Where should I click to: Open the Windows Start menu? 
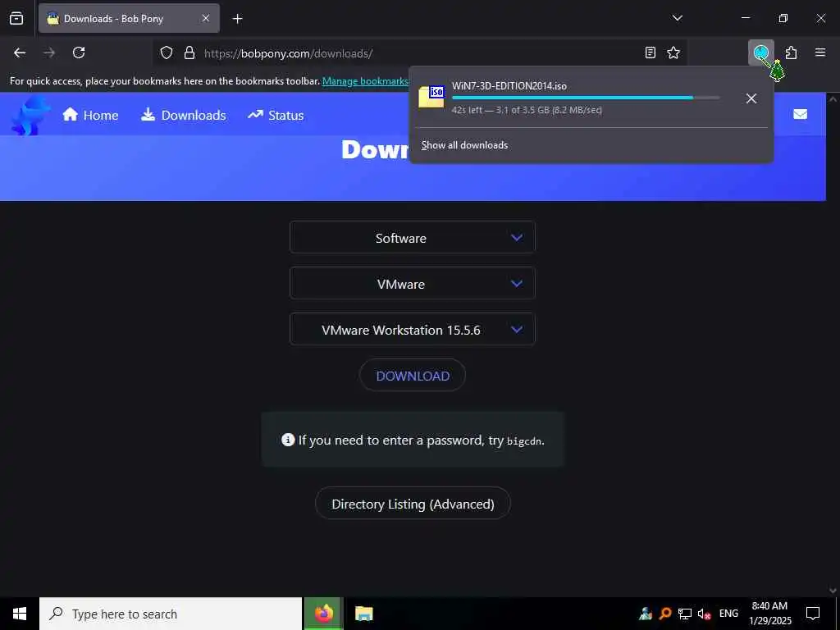click(x=20, y=614)
